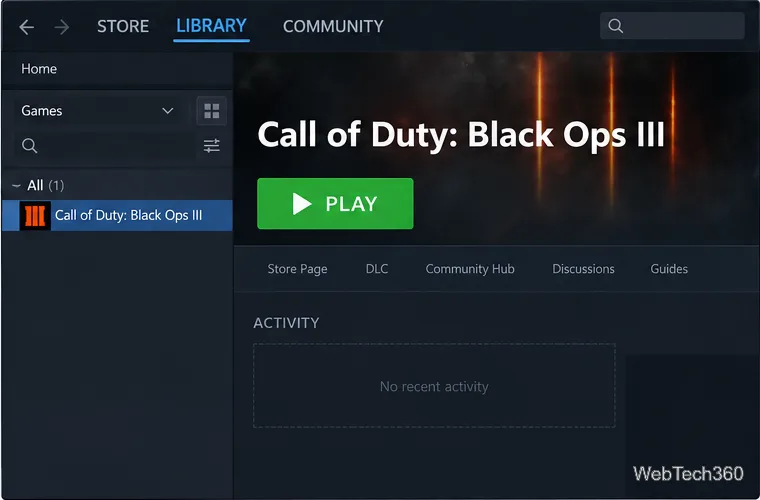Viewport: 760px width, 500px height.
Task: Visit the Community Hub
Action: tap(470, 269)
